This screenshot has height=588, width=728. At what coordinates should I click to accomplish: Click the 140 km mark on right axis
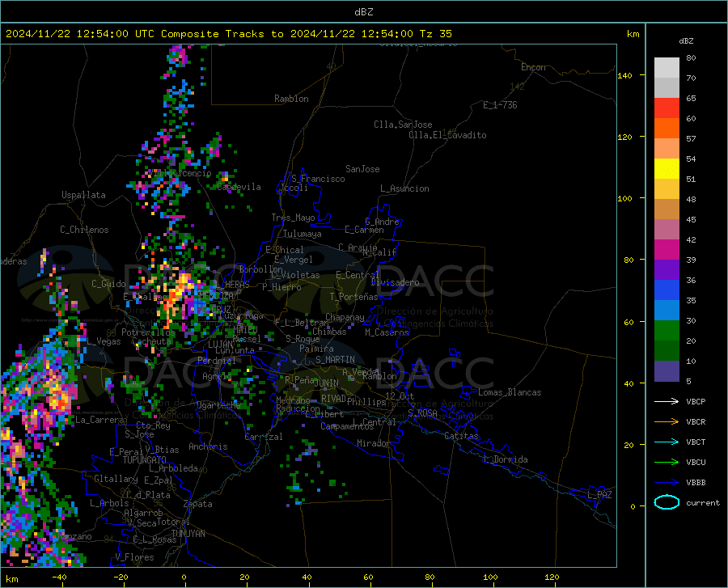(624, 75)
